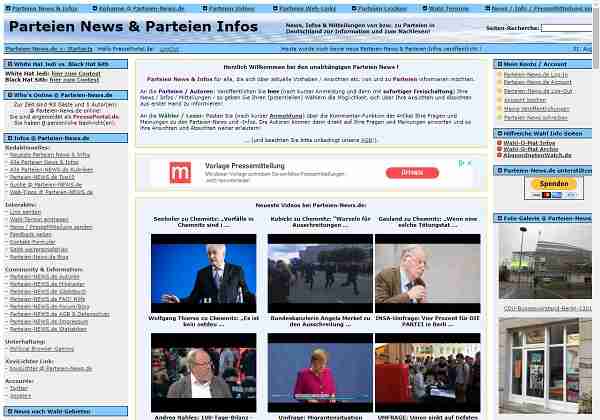Open Seehofer zu Chemnitz video title
600x420 pixels.
pyautogui.click(x=204, y=222)
